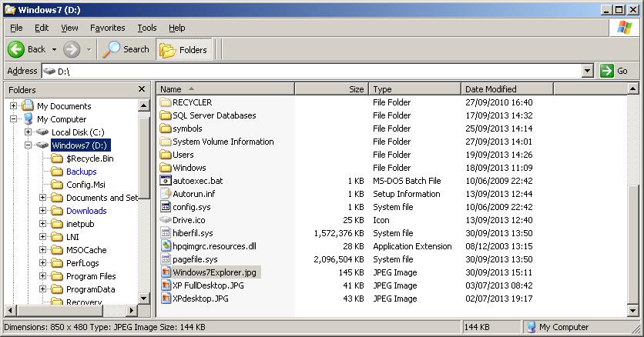Click the 'Application Extension' type cell

click(412, 246)
